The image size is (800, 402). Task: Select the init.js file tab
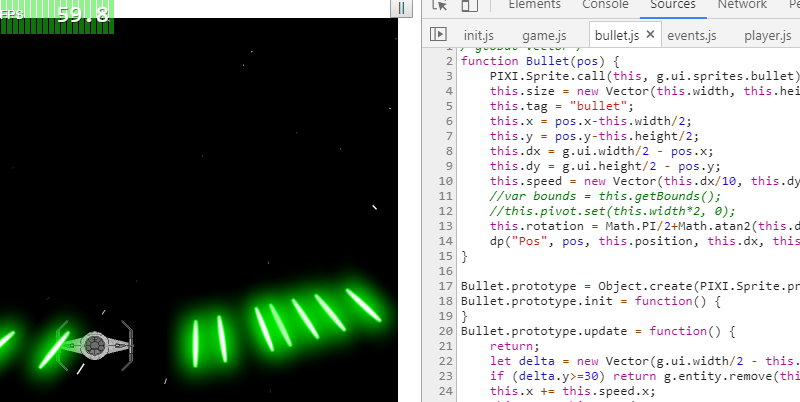tap(479, 36)
